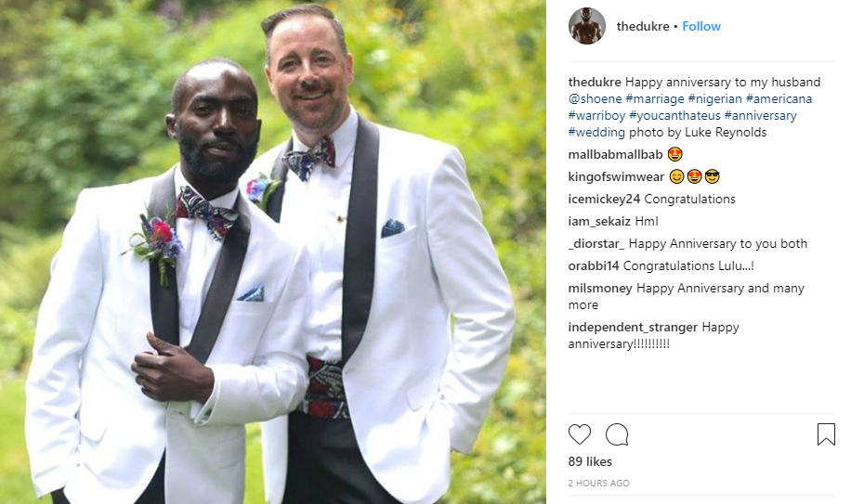
Task: Open the #warriboy hashtag
Action: point(596,115)
